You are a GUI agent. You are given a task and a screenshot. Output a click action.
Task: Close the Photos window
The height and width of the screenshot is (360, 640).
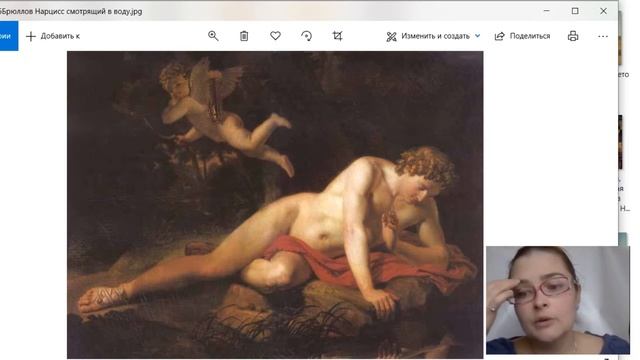pos(603,11)
